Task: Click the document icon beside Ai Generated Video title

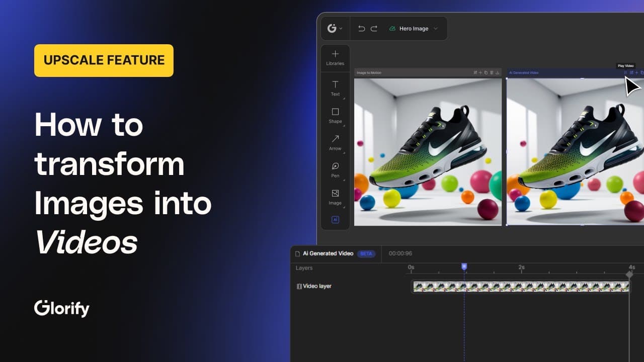Action: point(297,253)
